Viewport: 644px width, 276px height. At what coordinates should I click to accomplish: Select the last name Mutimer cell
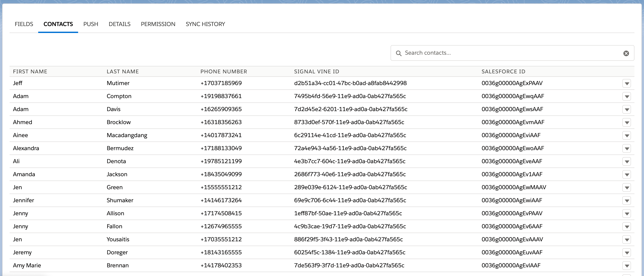[118, 83]
